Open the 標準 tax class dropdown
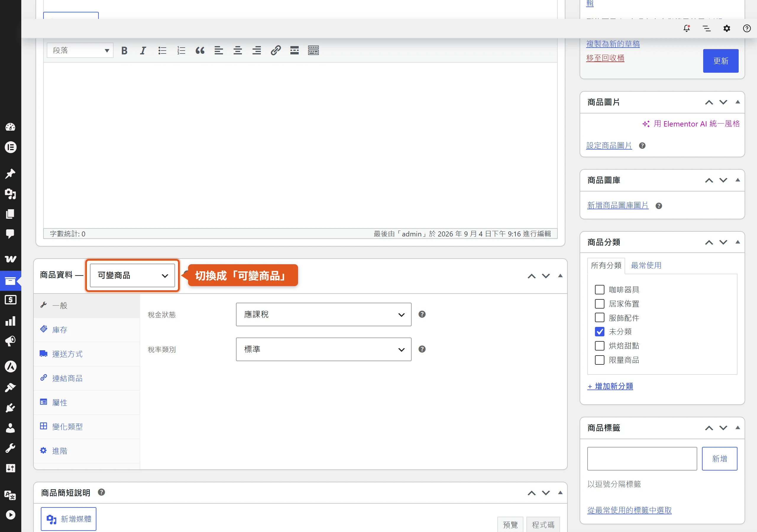Viewport: 757px width, 532px height. click(323, 349)
